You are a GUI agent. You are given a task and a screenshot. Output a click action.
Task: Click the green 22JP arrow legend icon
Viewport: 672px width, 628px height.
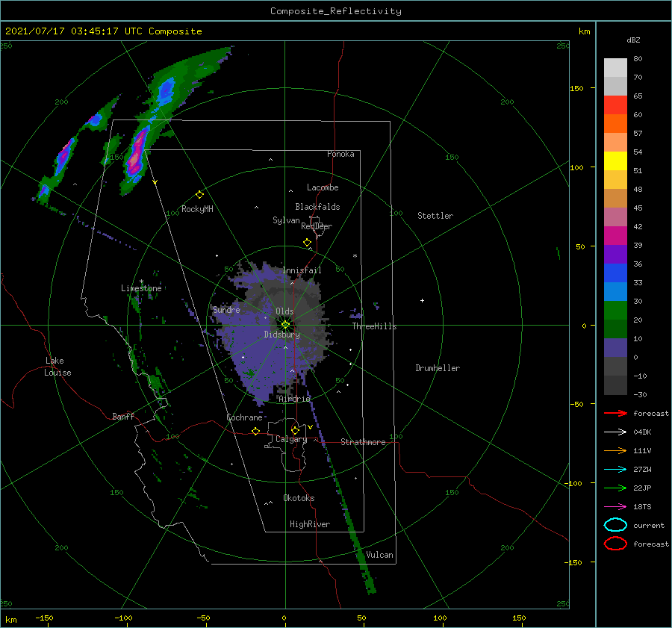615,488
